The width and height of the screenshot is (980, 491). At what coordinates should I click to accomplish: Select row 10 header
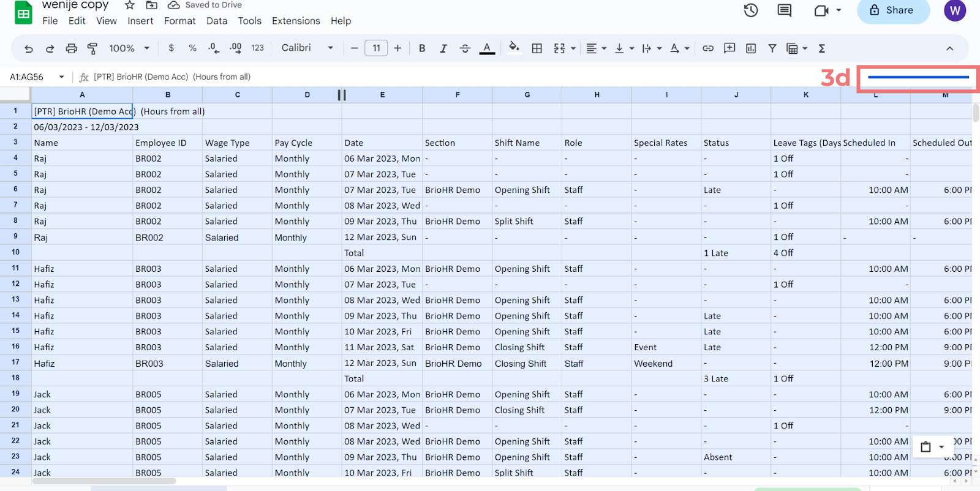[15, 252]
